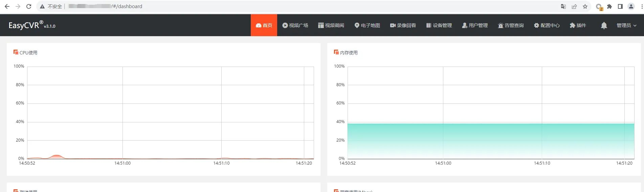Image resolution: width=644 pixels, height=192 pixels.
Task: Open 用户管理 user management
Action: pos(475,25)
